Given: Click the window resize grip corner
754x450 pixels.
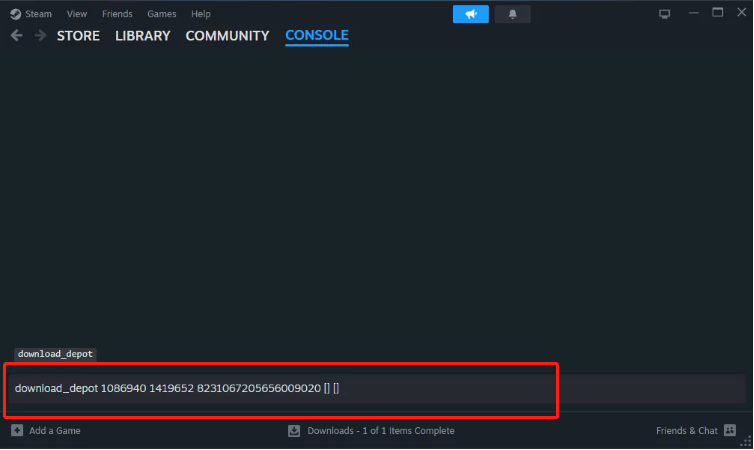Looking at the screenshot, I should 746,443.
